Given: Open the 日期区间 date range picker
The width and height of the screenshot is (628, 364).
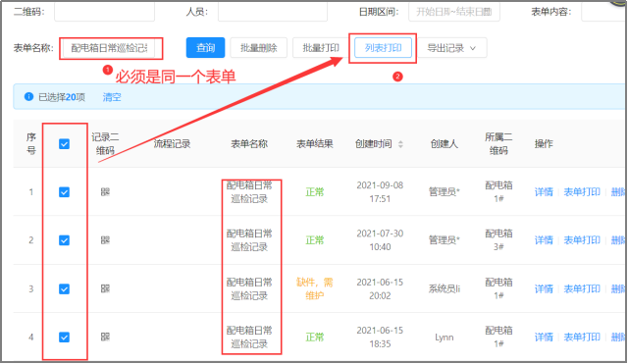Looking at the screenshot, I should 453,12.
